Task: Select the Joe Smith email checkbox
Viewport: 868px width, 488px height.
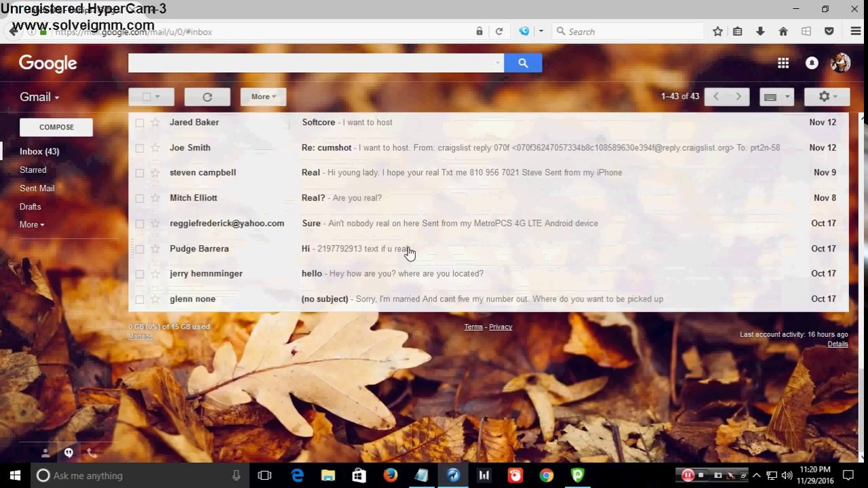Action: click(x=139, y=148)
